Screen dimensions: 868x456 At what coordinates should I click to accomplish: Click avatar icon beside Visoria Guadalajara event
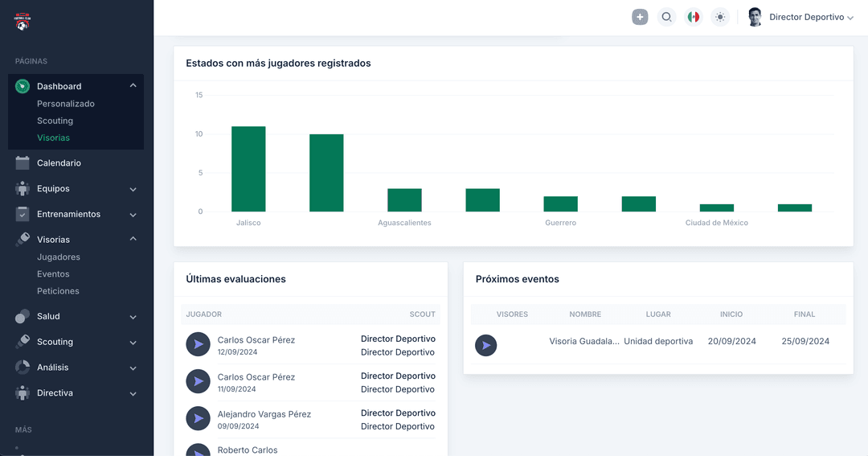point(485,345)
